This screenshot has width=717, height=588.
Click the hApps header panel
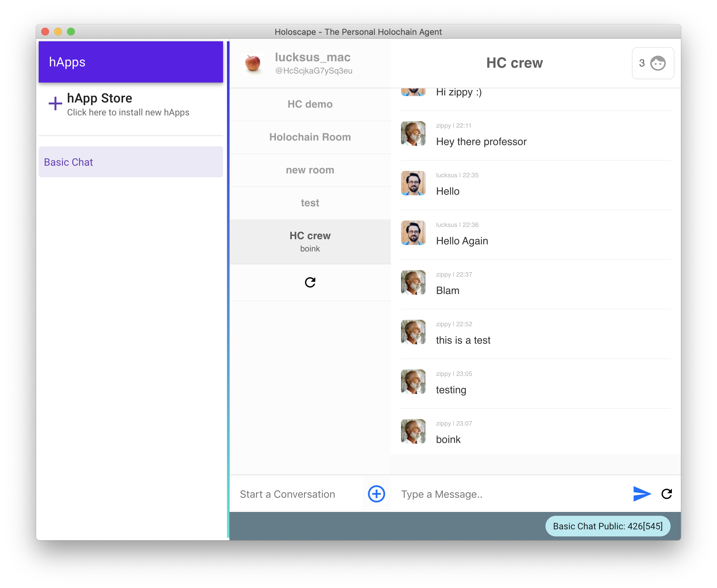[x=131, y=62]
